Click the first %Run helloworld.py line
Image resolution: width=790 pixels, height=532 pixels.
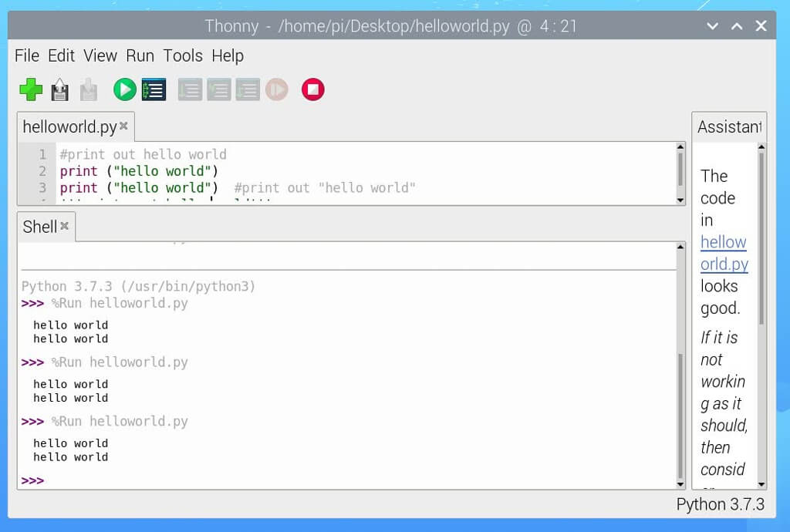pyautogui.click(x=120, y=304)
